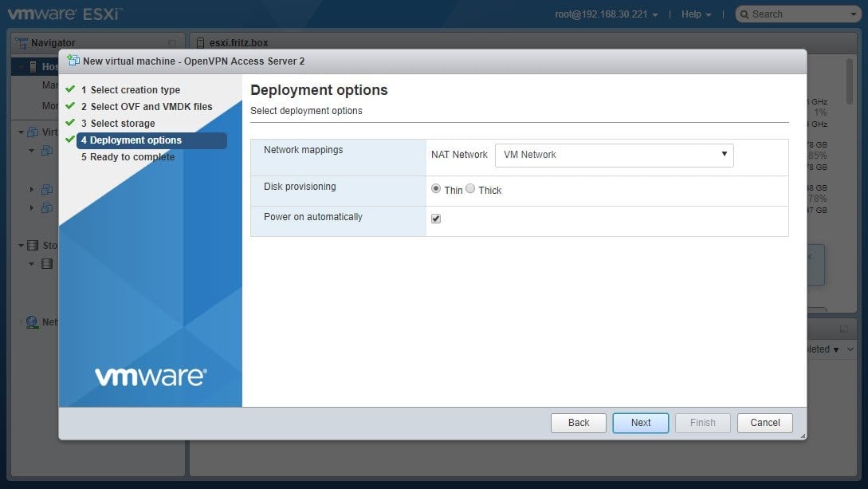Select the Thick disk provisioning option
Viewport: 868px width, 489px height.
click(470, 187)
